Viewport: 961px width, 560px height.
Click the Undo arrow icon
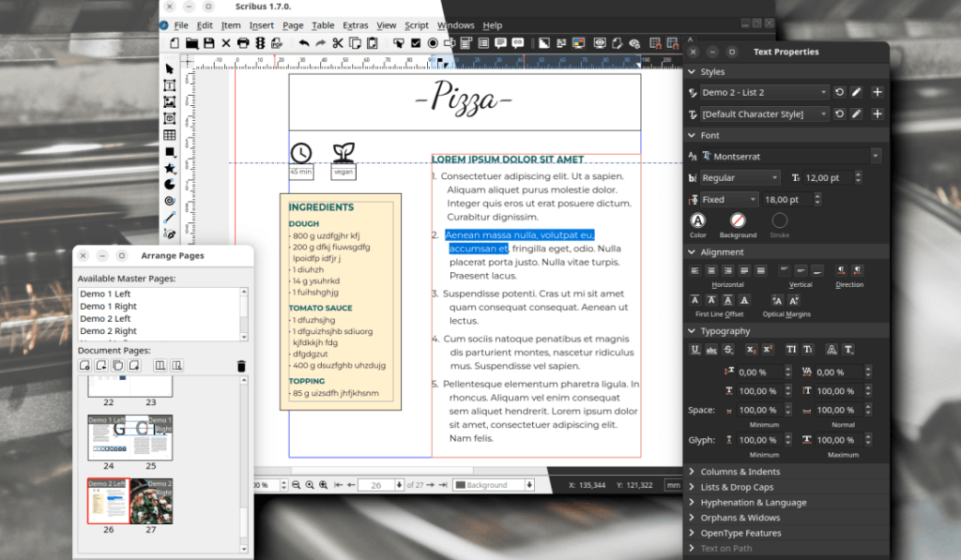click(x=304, y=43)
